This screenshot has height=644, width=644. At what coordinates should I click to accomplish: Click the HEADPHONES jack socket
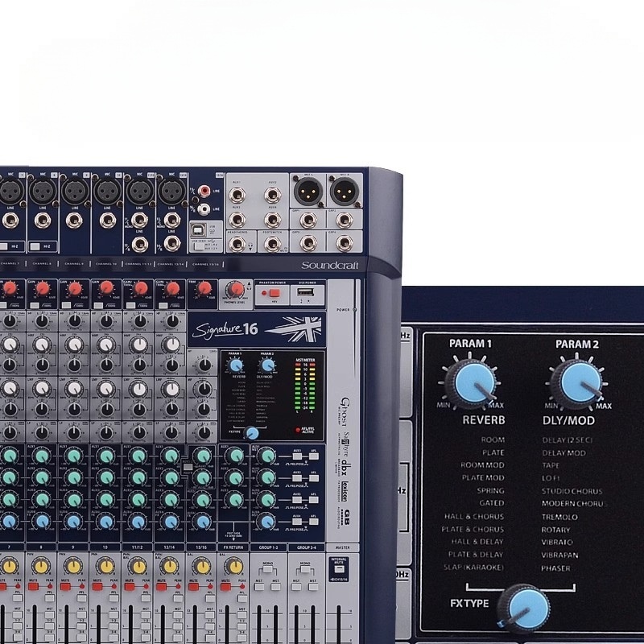click(237, 244)
